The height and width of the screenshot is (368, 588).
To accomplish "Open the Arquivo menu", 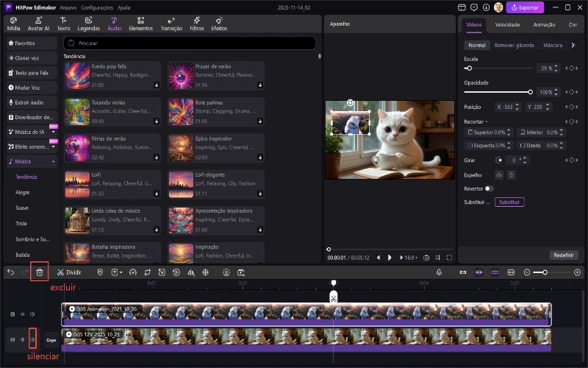I will tap(68, 7).
